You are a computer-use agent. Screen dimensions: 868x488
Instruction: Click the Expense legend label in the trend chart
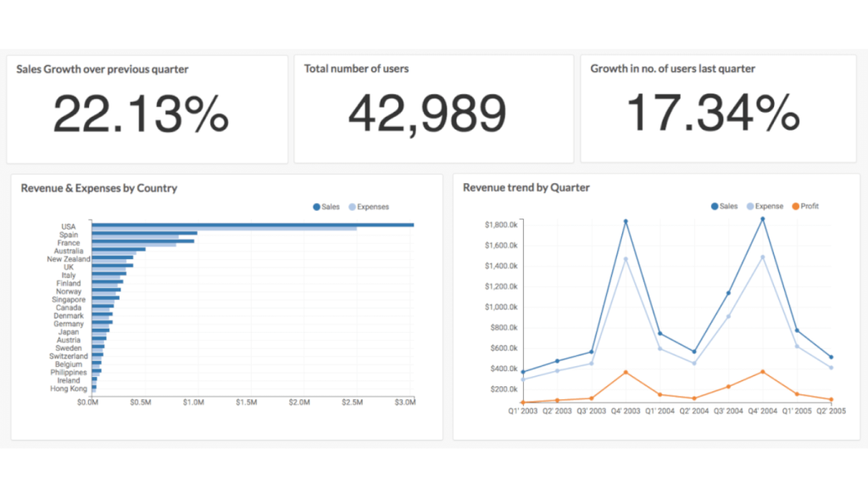769,207
